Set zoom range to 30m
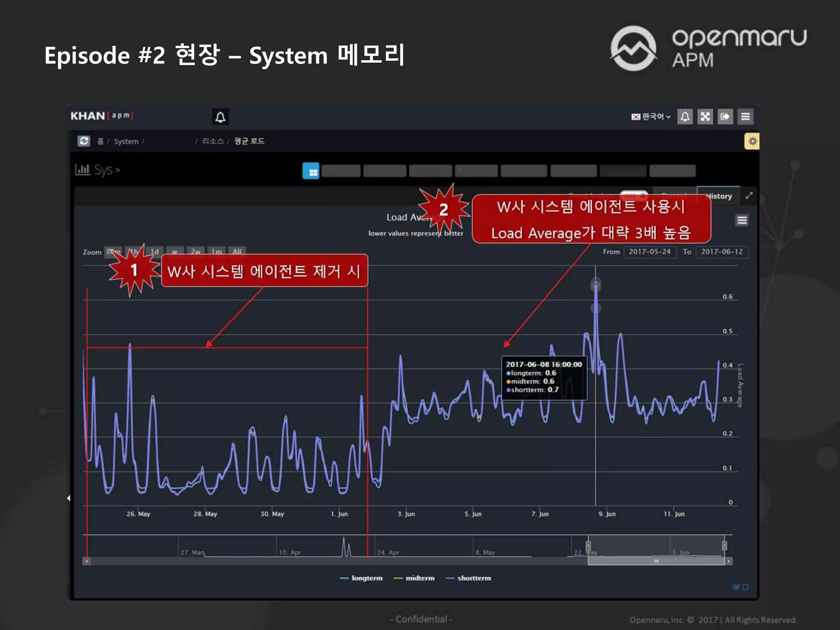This screenshot has width=840, height=630. pos(113,251)
